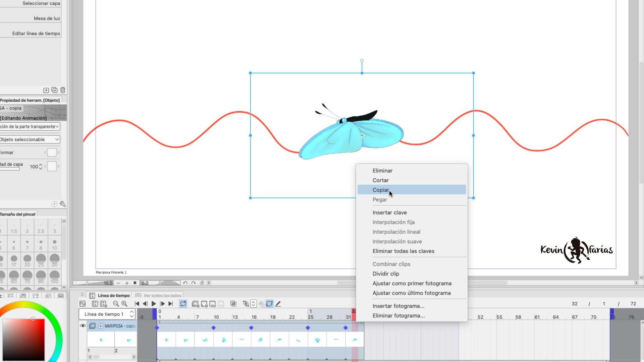
Task: Zoom out the timeline
Action: click(x=116, y=304)
